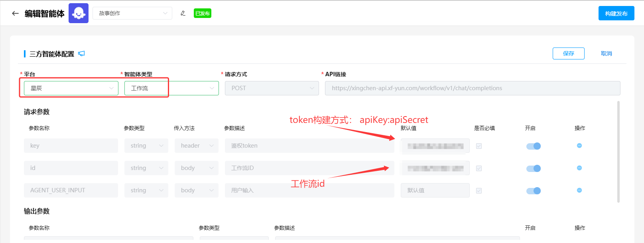Screen dimensions: 644x243
Task: Click the 保存 button
Action: 569,53
